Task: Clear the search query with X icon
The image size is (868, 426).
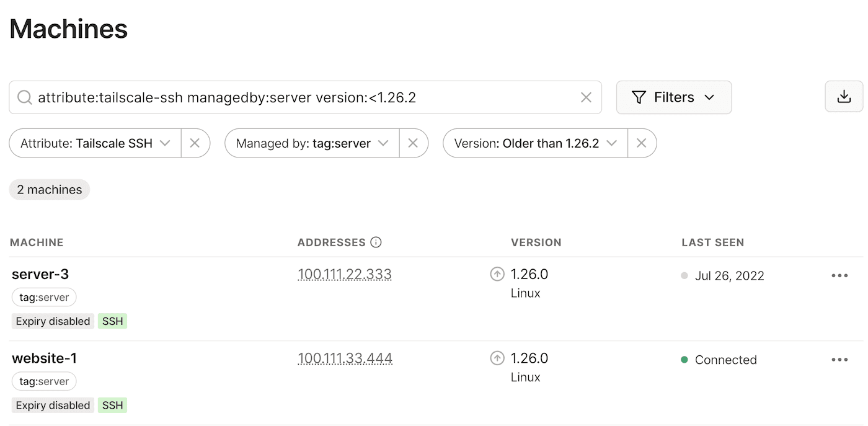Action: (x=586, y=97)
